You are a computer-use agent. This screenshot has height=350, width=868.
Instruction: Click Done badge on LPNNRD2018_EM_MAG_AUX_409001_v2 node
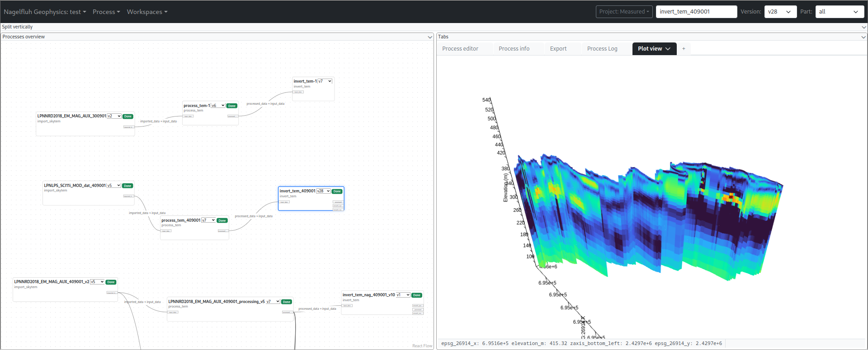coord(111,282)
